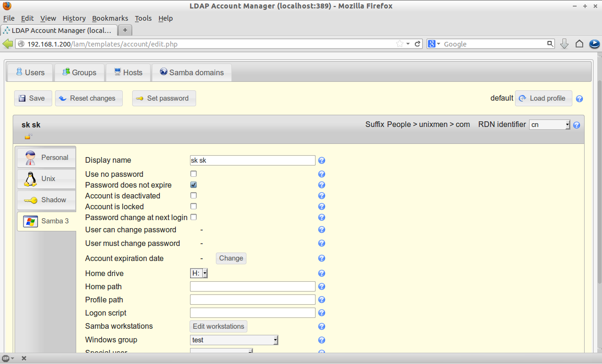Screen dimensions: 602x364
Task: Click Reset changes button
Action: click(89, 98)
